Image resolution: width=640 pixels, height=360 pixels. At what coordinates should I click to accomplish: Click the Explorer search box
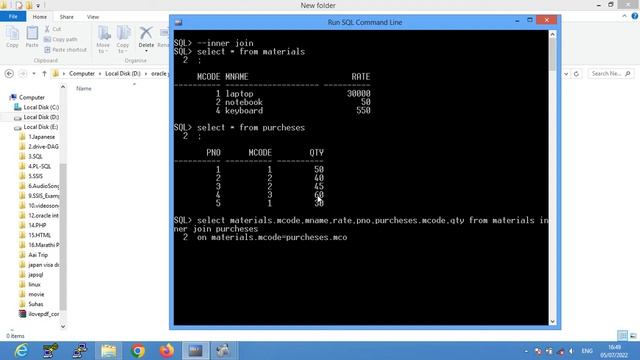coord(610,73)
